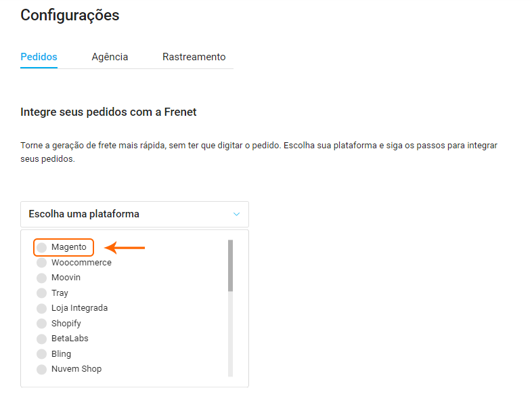
Task: Open the Pedidos tab
Action: [39, 57]
